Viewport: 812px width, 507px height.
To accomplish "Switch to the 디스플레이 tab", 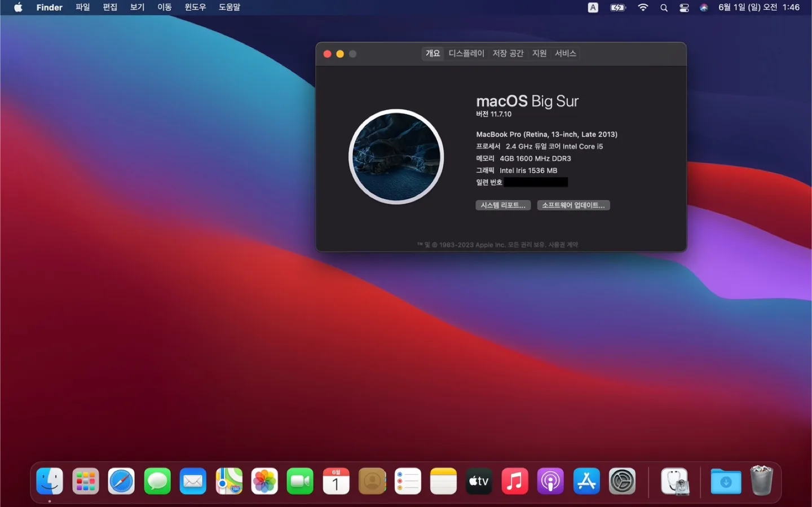I will tap(466, 54).
